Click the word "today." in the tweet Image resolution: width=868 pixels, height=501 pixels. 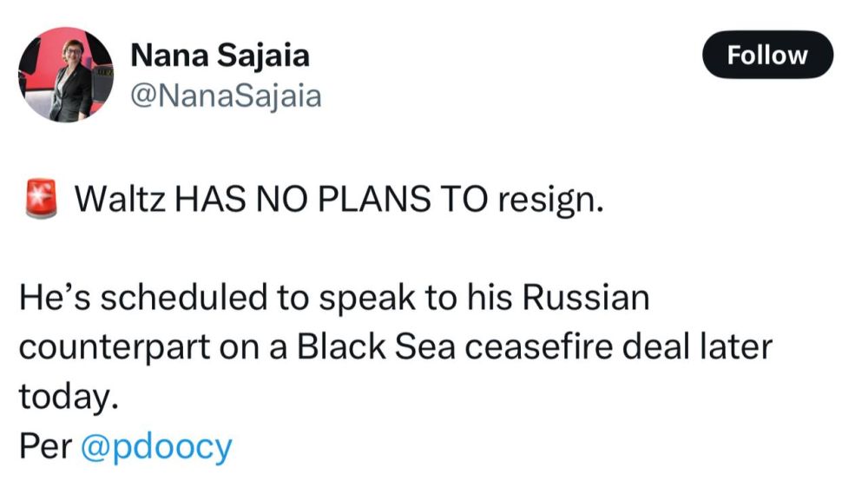68,396
